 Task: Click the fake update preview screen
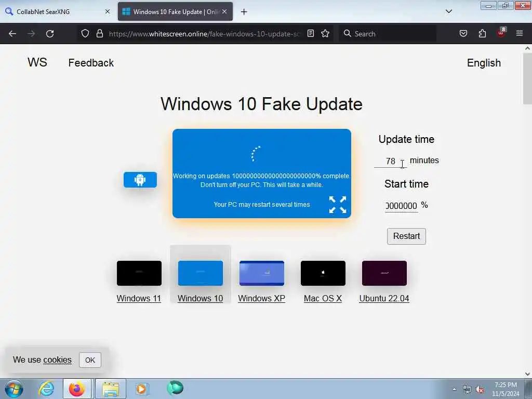pos(262,174)
